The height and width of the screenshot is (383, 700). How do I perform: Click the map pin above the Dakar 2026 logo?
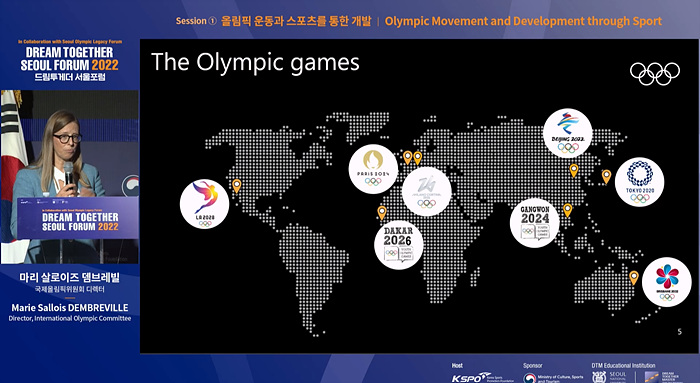(382, 213)
